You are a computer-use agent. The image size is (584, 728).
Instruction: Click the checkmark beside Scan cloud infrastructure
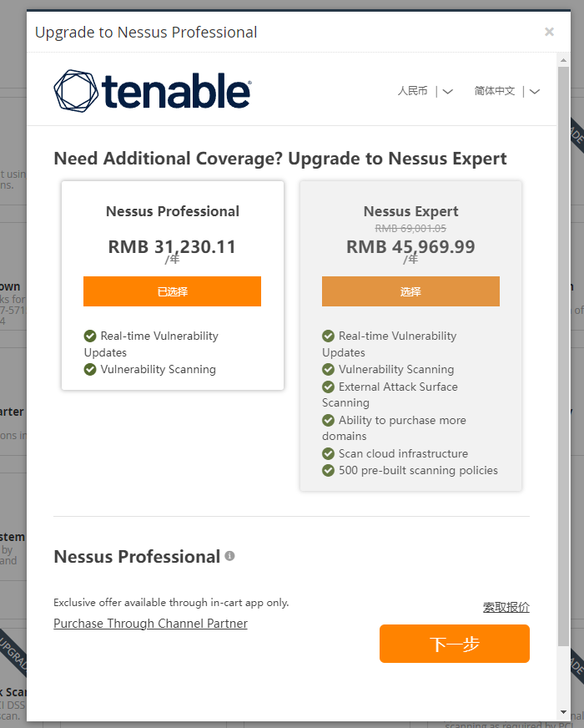click(329, 453)
